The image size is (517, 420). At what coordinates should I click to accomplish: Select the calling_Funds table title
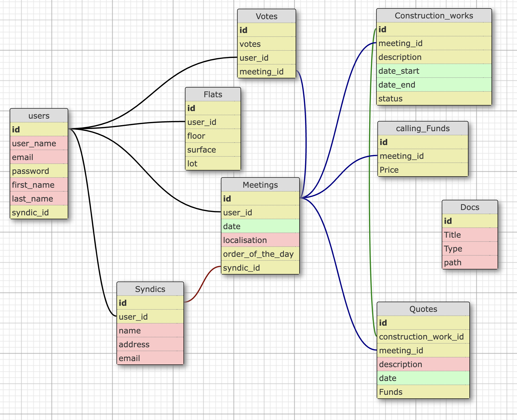423,128
